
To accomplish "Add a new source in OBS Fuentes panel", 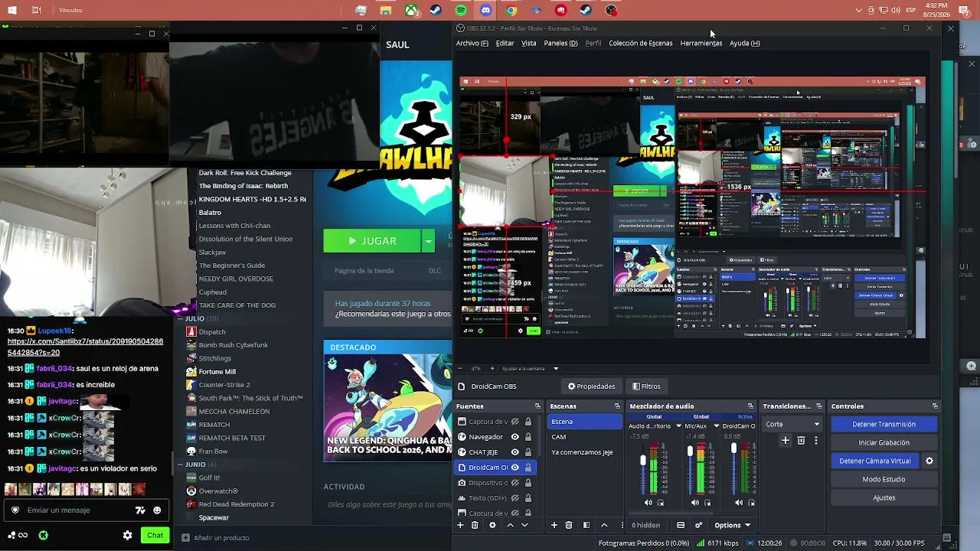I will 460,525.
